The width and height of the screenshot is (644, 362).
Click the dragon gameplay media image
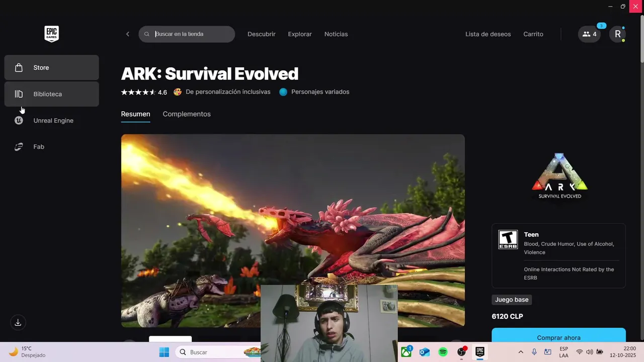pyautogui.click(x=293, y=230)
